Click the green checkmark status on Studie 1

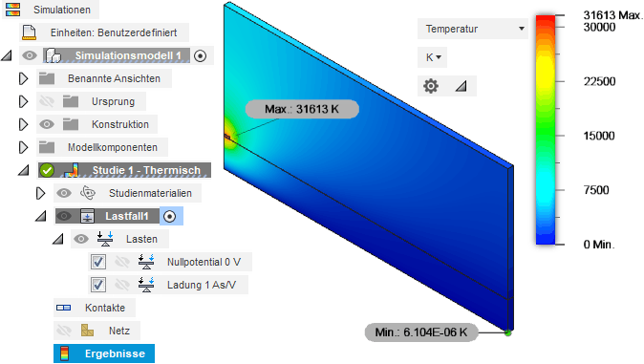tap(47, 170)
